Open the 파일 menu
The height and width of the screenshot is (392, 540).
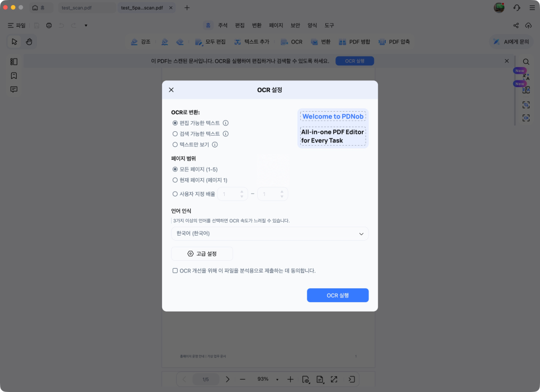(x=17, y=26)
